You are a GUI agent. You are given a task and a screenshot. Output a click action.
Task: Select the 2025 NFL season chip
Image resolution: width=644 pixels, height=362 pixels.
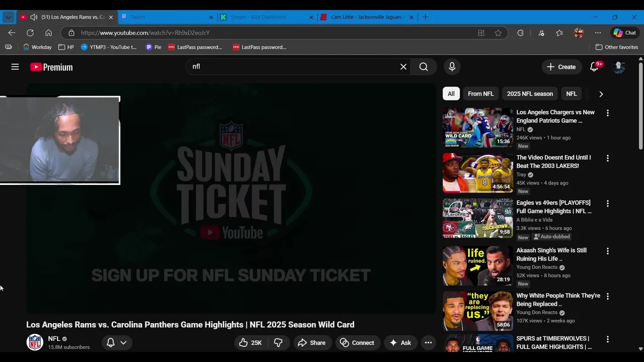(530, 94)
